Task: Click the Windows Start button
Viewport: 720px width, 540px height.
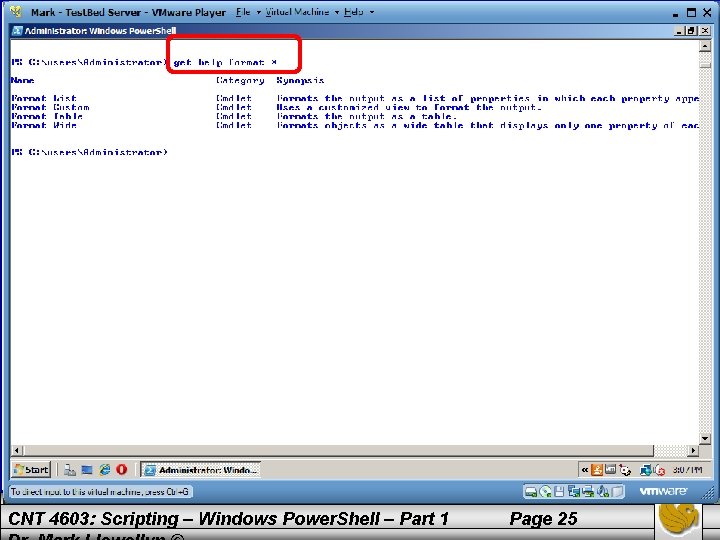Action: tap(31, 469)
